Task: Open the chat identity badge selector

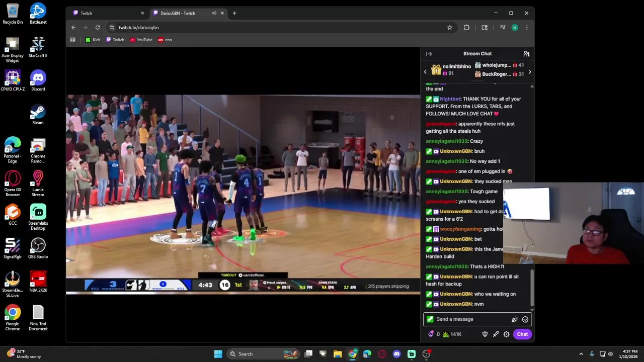Action: pos(430,319)
